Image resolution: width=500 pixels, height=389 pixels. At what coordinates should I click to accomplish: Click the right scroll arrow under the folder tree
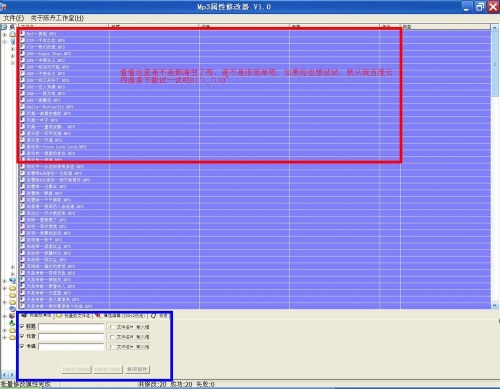pos(12,375)
